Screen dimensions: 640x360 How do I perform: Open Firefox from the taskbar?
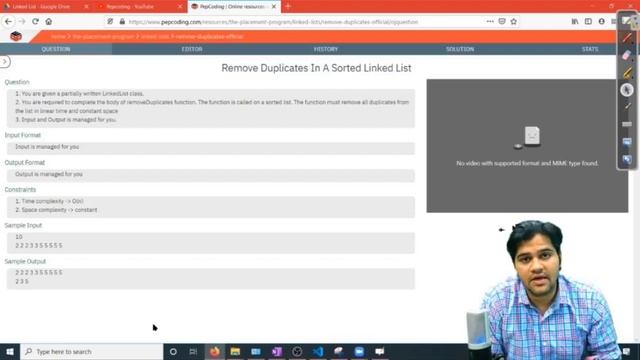click(215, 351)
